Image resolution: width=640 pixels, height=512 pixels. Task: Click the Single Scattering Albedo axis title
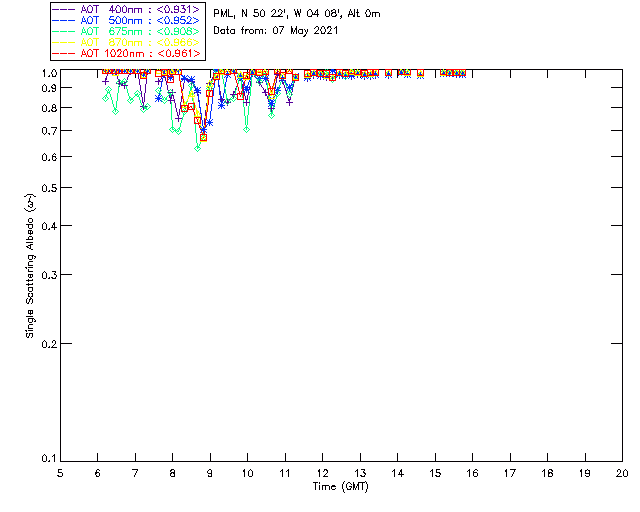pyautogui.click(x=30, y=265)
